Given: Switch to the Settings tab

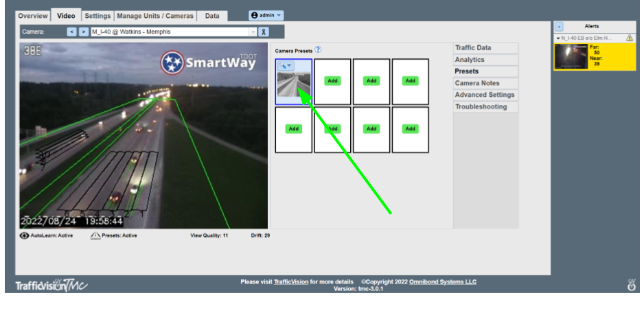Looking at the screenshot, I should [97, 16].
